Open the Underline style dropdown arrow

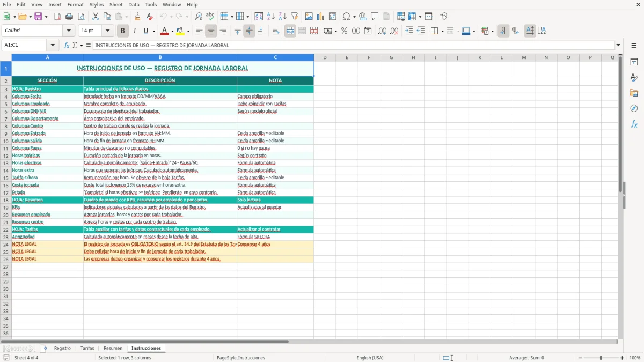point(153,31)
